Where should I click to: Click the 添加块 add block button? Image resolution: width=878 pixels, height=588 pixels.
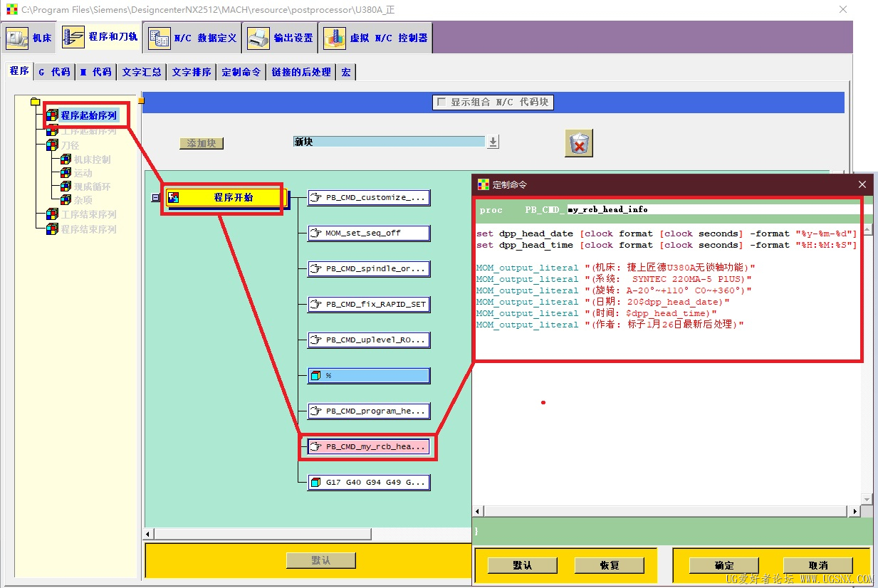[x=202, y=143]
